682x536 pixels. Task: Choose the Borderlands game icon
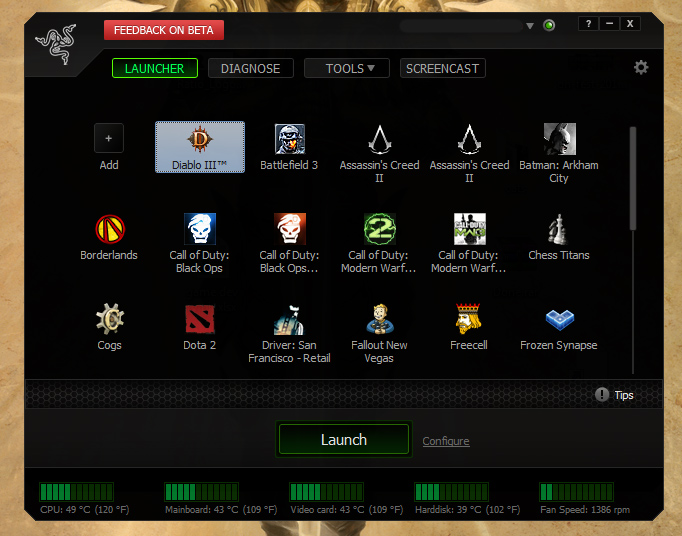coord(109,229)
